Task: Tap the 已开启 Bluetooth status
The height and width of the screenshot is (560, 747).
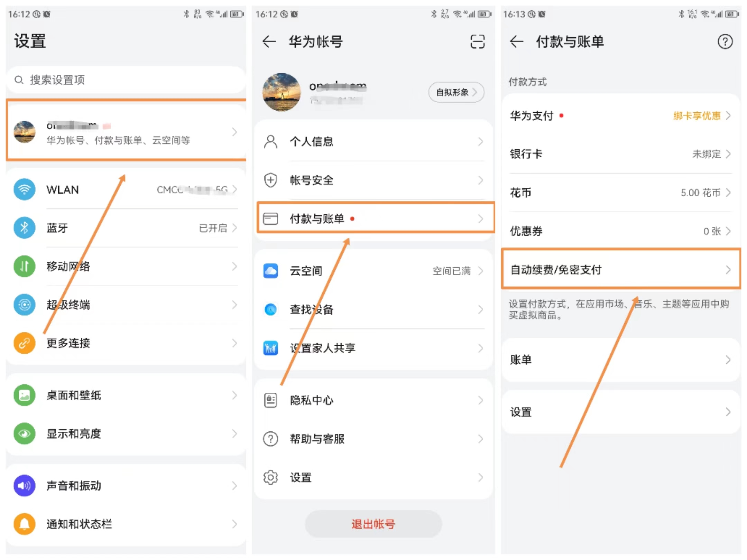Action: (213, 228)
